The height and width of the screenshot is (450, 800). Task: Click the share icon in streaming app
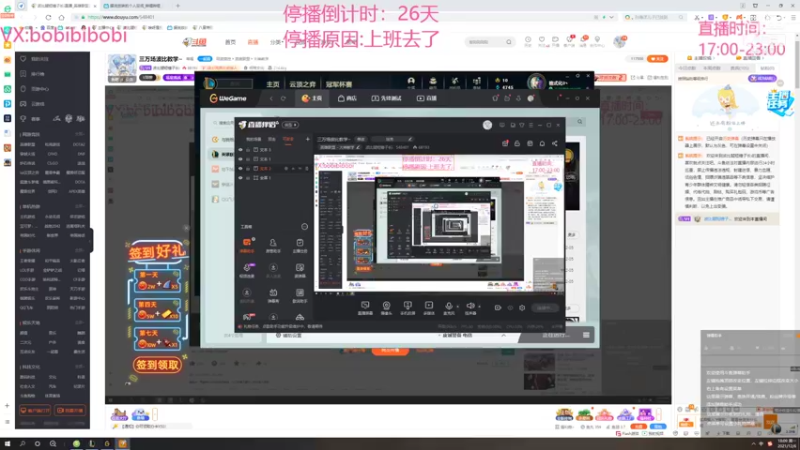(x=555, y=144)
